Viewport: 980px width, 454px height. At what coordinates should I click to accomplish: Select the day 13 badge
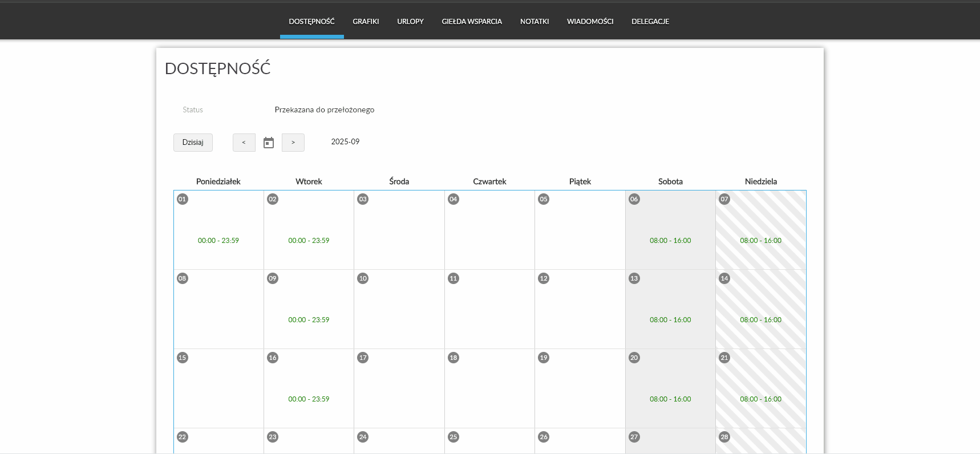pos(634,278)
